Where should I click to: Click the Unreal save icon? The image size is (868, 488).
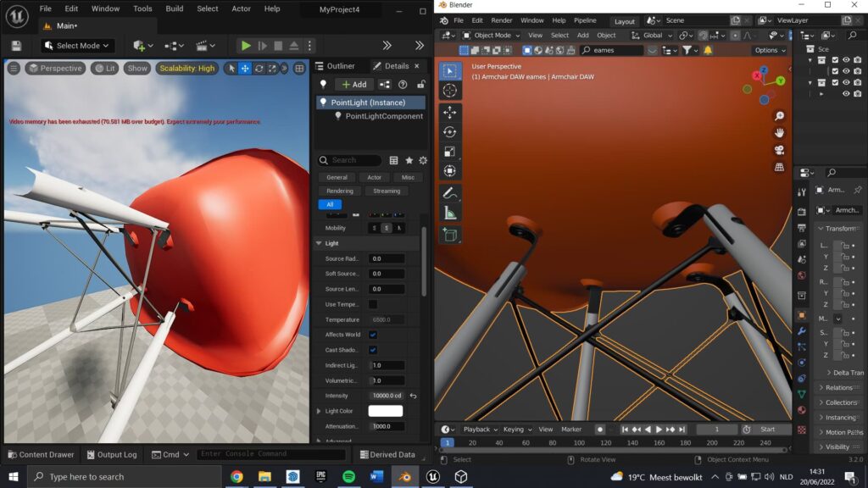click(16, 46)
